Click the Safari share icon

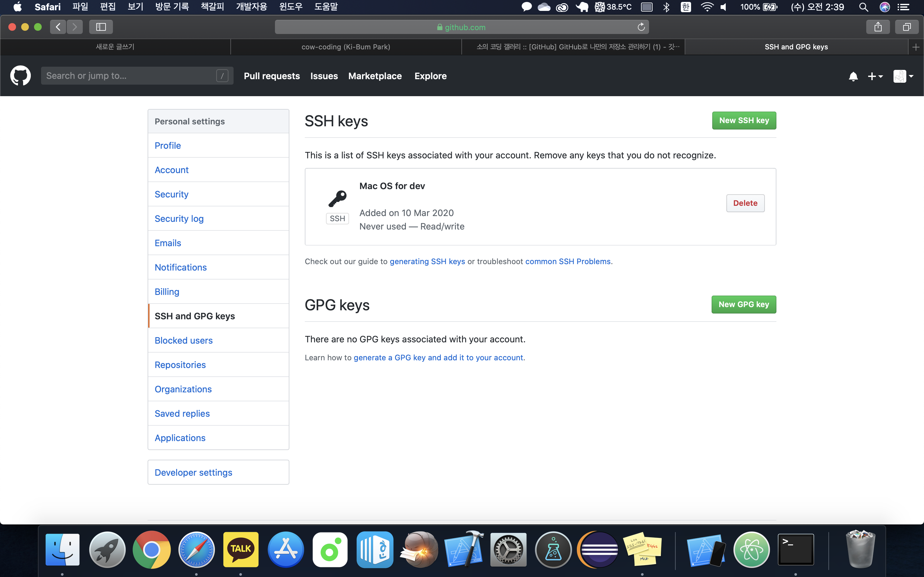tap(878, 27)
